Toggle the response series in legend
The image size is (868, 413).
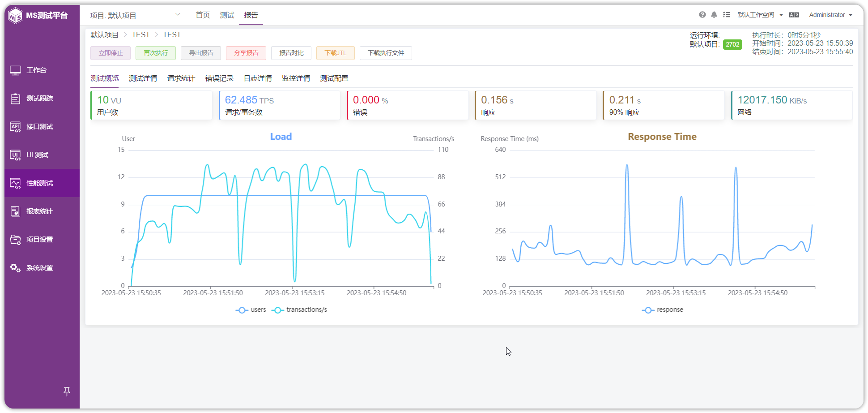point(662,310)
